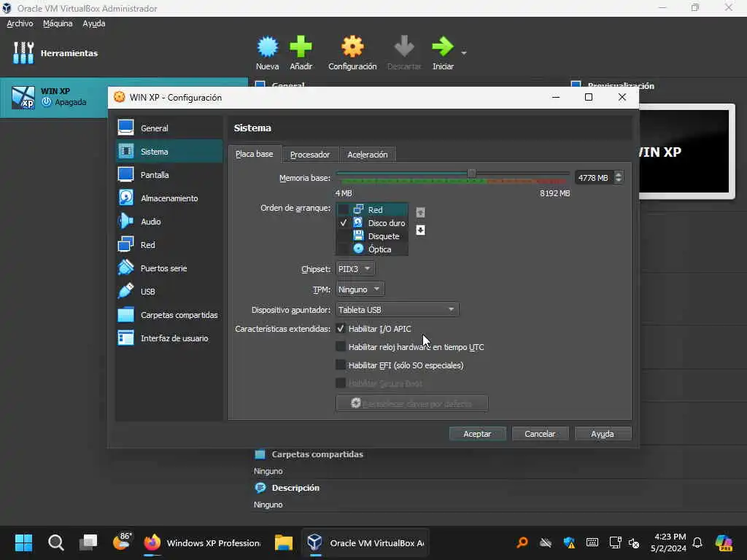Toggle Disquete boot order checkbox

pyautogui.click(x=343, y=236)
